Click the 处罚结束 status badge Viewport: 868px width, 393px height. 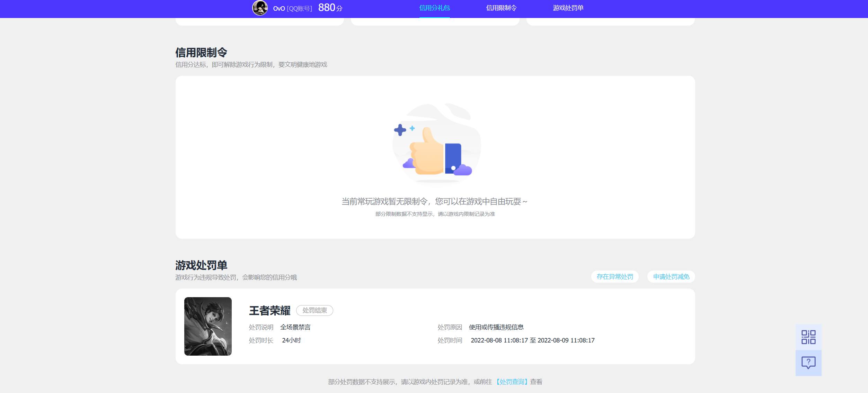coord(315,311)
